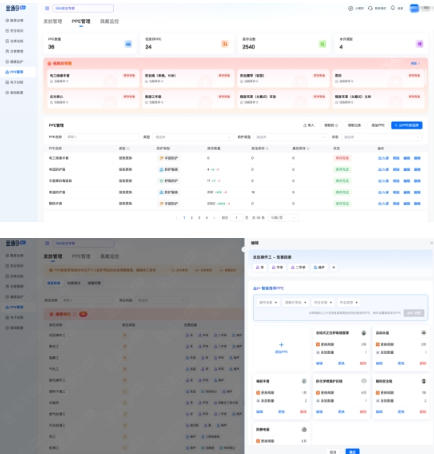Click the green icon on the 2540 stat card

(x=322, y=44)
